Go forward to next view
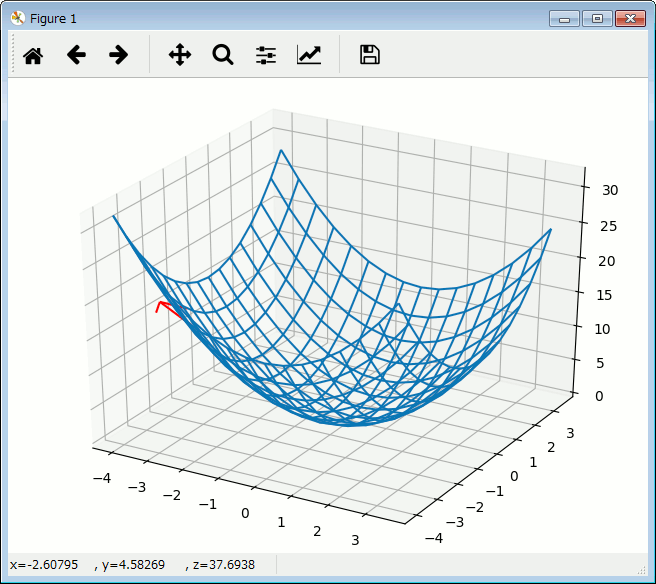656x584 pixels. point(118,55)
